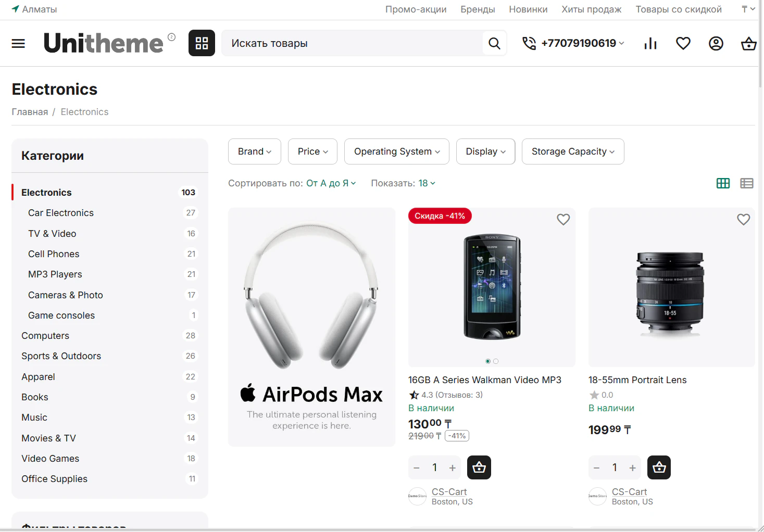Click Алматы city selector
The height and width of the screenshot is (532, 764).
40,9
